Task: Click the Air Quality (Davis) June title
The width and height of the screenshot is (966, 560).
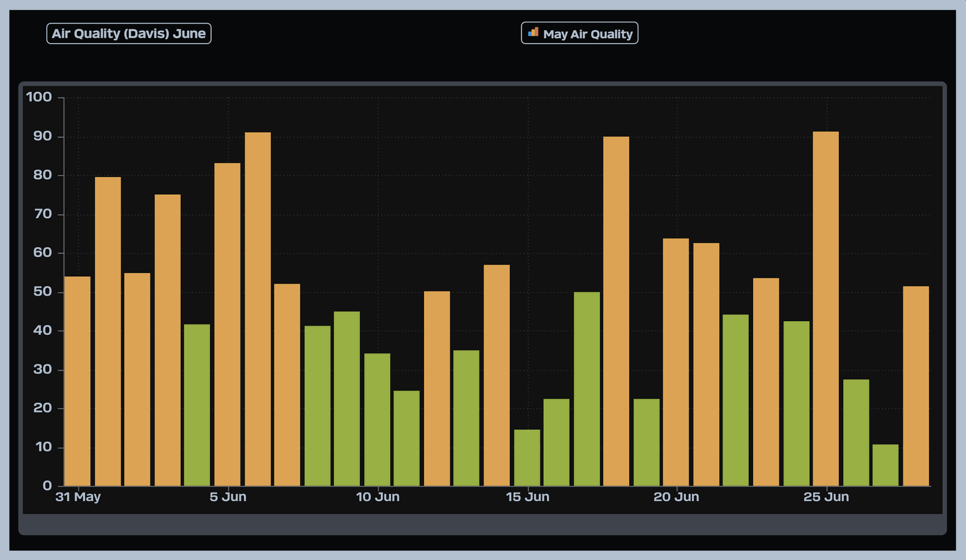Action: coord(129,34)
